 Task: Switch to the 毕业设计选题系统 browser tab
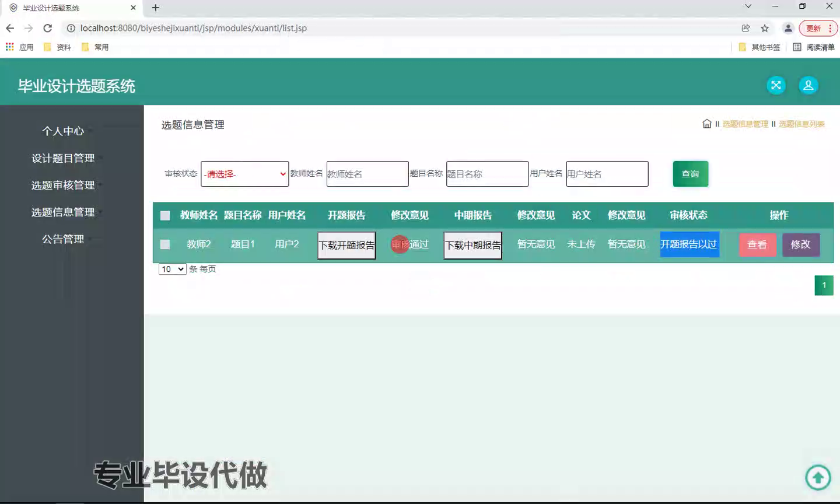point(72,8)
